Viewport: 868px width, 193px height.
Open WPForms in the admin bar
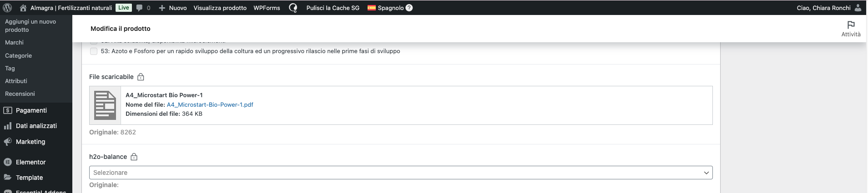click(267, 8)
